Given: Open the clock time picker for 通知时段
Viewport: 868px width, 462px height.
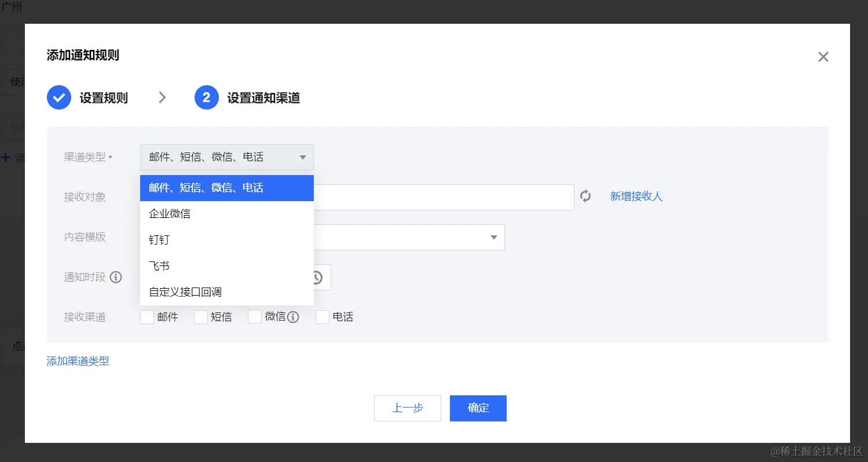Looking at the screenshot, I should coord(317,277).
